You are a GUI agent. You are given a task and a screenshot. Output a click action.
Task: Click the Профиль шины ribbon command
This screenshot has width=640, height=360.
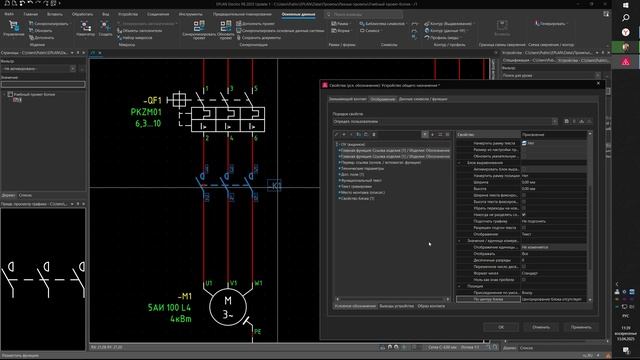click(x=441, y=38)
